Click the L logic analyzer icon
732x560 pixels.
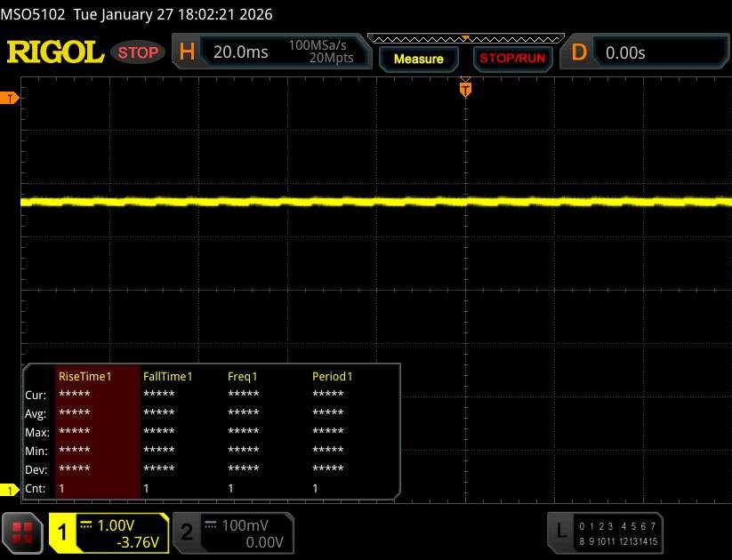click(x=560, y=532)
